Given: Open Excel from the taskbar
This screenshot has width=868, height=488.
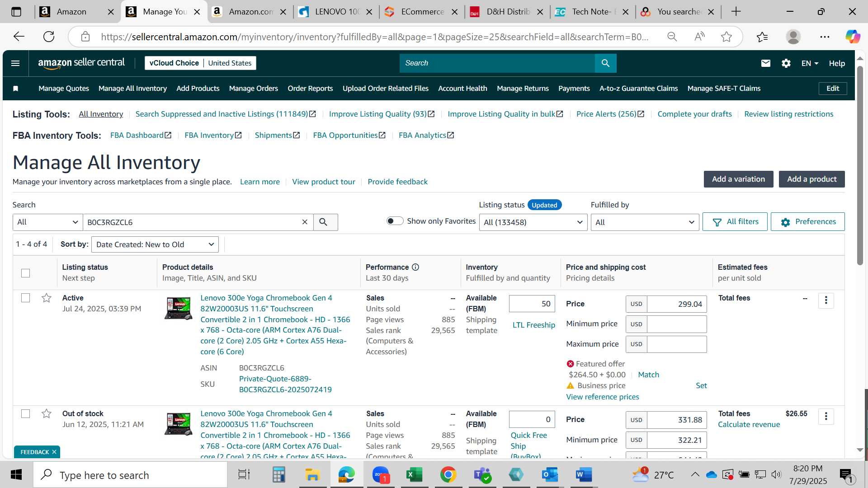Looking at the screenshot, I should pos(414,474).
